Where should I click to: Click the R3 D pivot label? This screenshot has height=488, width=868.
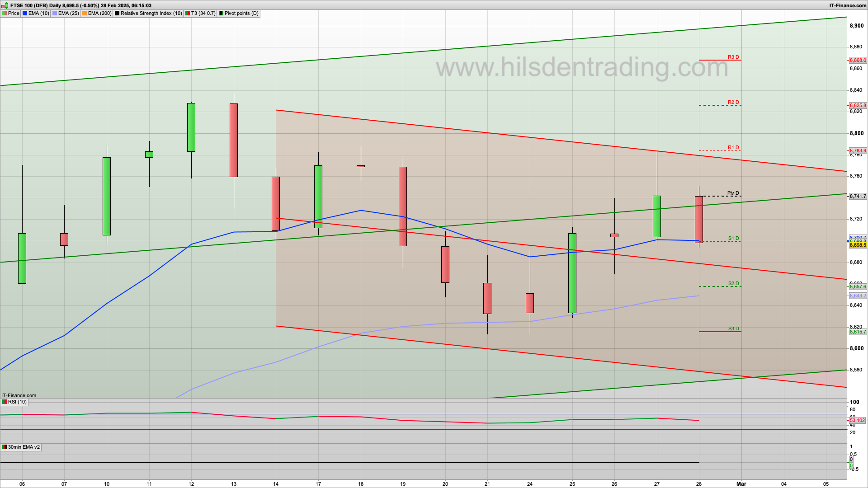pyautogui.click(x=733, y=57)
